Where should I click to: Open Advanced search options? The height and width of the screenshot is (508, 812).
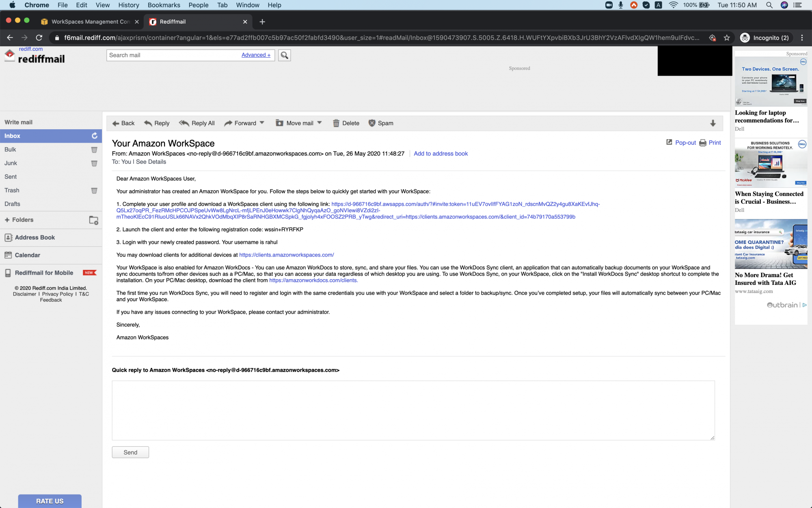255,55
